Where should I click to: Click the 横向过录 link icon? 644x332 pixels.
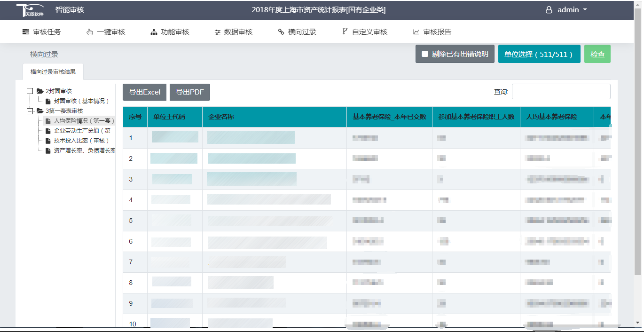pyautogui.click(x=281, y=32)
